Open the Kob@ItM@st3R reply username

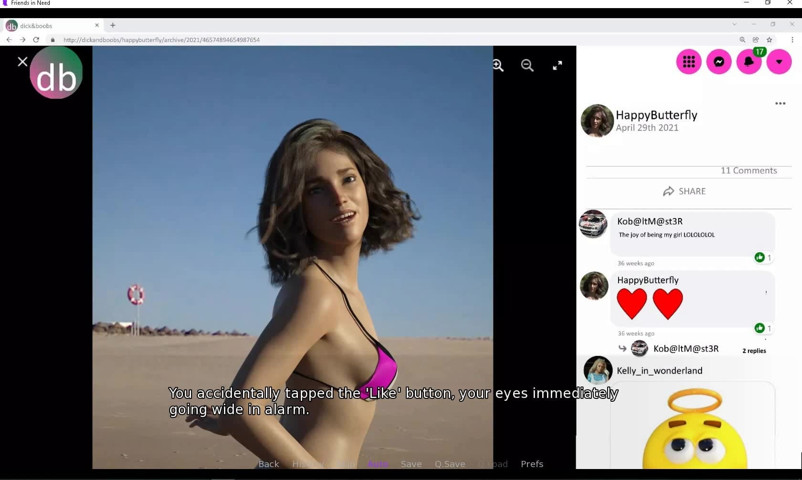686,348
